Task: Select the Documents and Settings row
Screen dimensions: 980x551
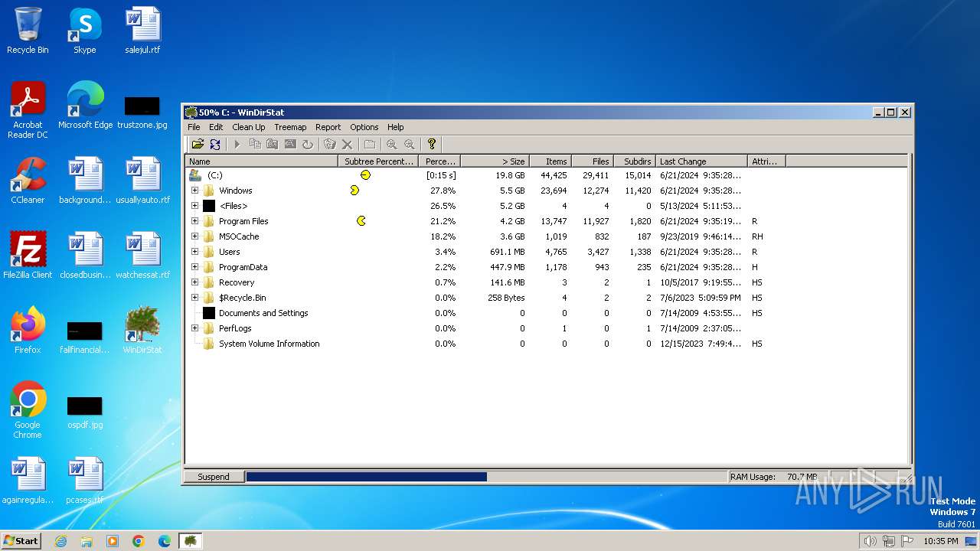Action: [x=546, y=313]
